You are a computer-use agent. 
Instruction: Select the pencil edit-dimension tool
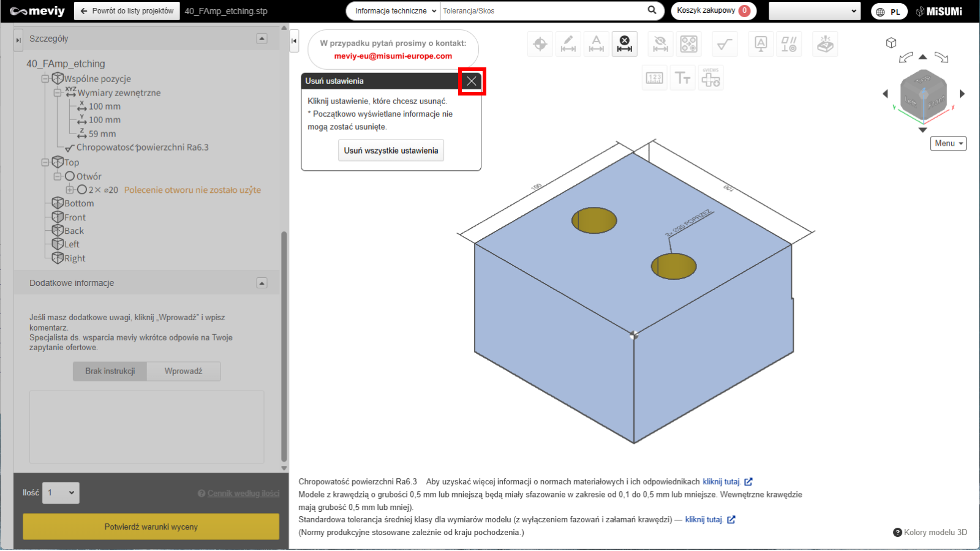pyautogui.click(x=568, y=44)
